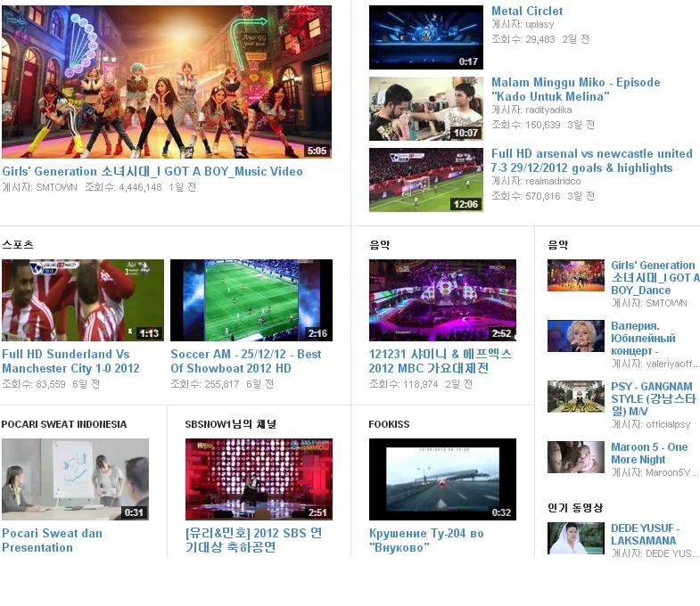Select the Sunderland vs Manchester City thumbnail
Screen dimensions: 700x606
pos(82,300)
